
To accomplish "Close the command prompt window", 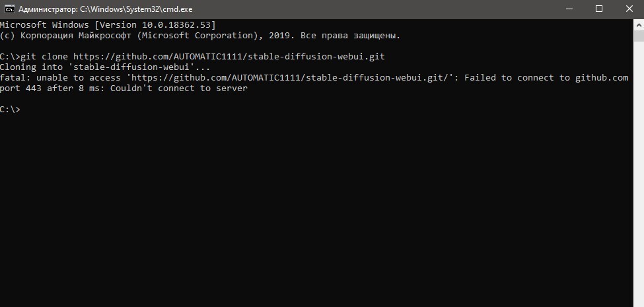I will pyautogui.click(x=629, y=9).
